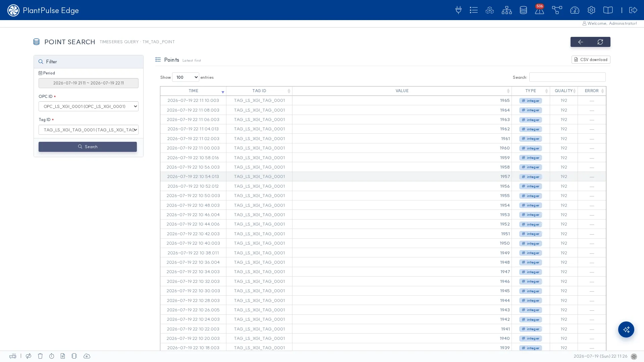Open the node diagram flow icon

click(x=557, y=10)
